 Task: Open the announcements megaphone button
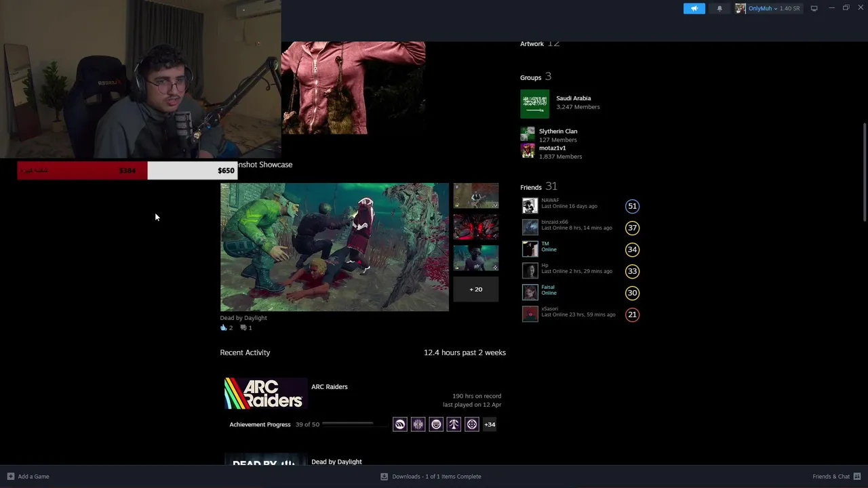click(694, 8)
